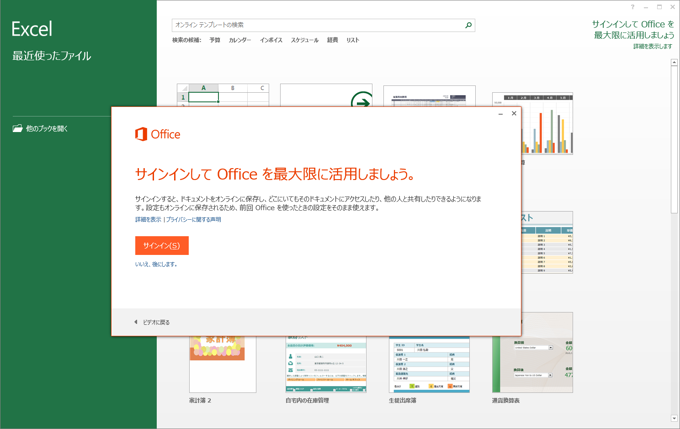The width and height of the screenshot is (680, 429).
Task: Maximize the Excel window
Action: point(659,7)
